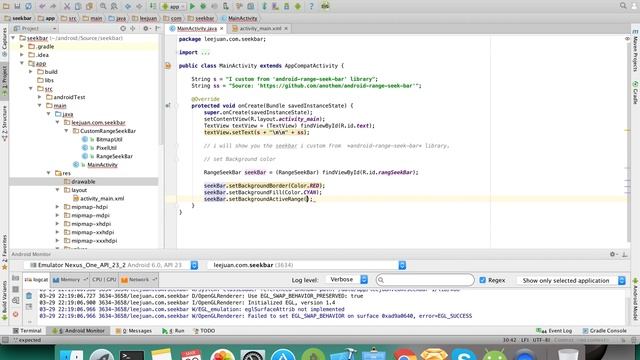Close the activity_main.xml tab
Viewport: 640px width, 360px height.
pos(286,29)
